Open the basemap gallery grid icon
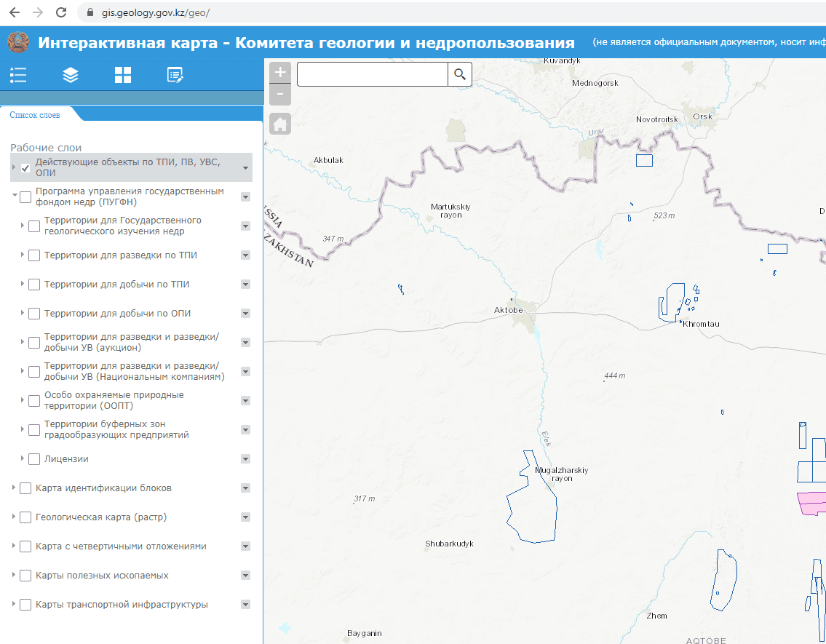This screenshot has height=644, width=826. coord(123,75)
